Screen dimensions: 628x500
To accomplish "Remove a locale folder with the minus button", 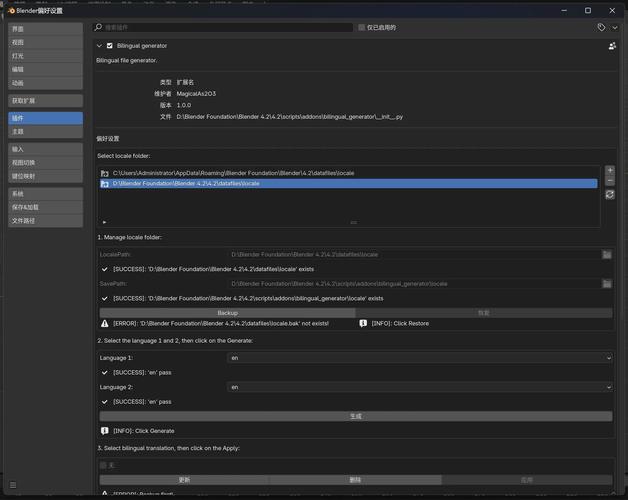I will (x=610, y=181).
